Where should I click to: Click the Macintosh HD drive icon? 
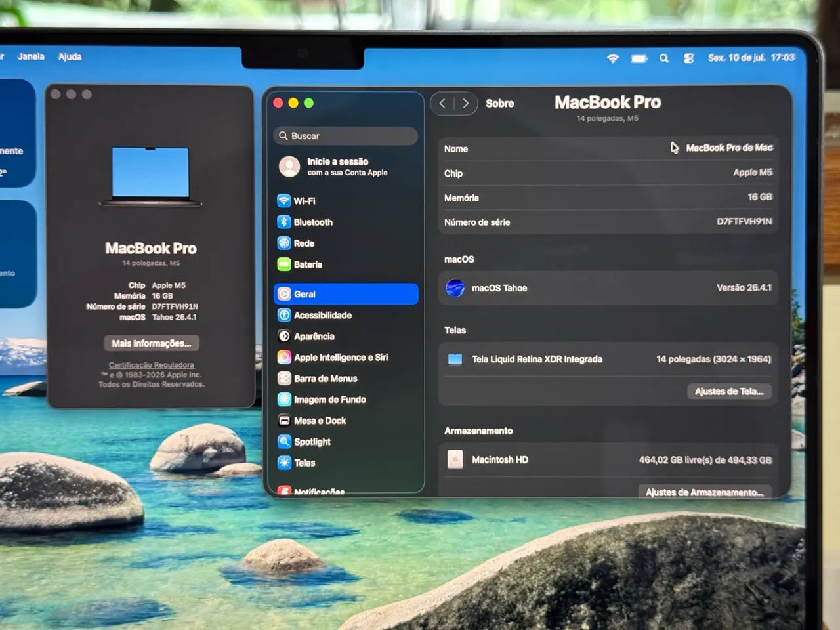pos(455,459)
